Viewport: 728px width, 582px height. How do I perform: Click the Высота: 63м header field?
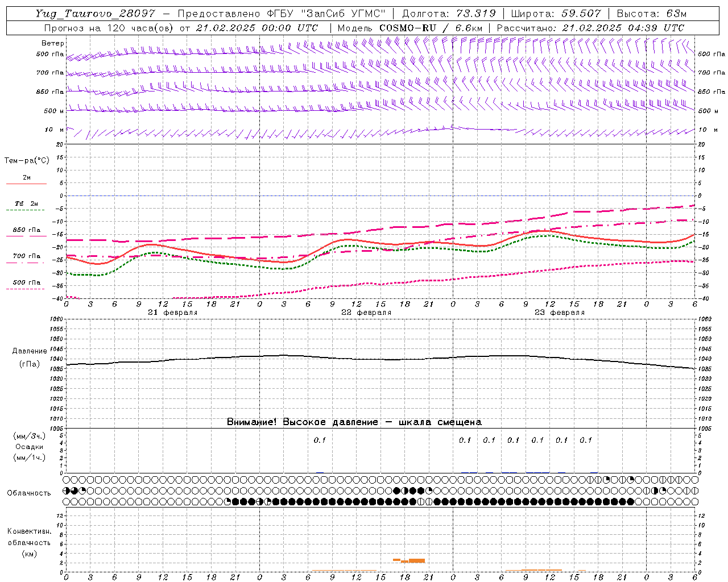coord(651,14)
